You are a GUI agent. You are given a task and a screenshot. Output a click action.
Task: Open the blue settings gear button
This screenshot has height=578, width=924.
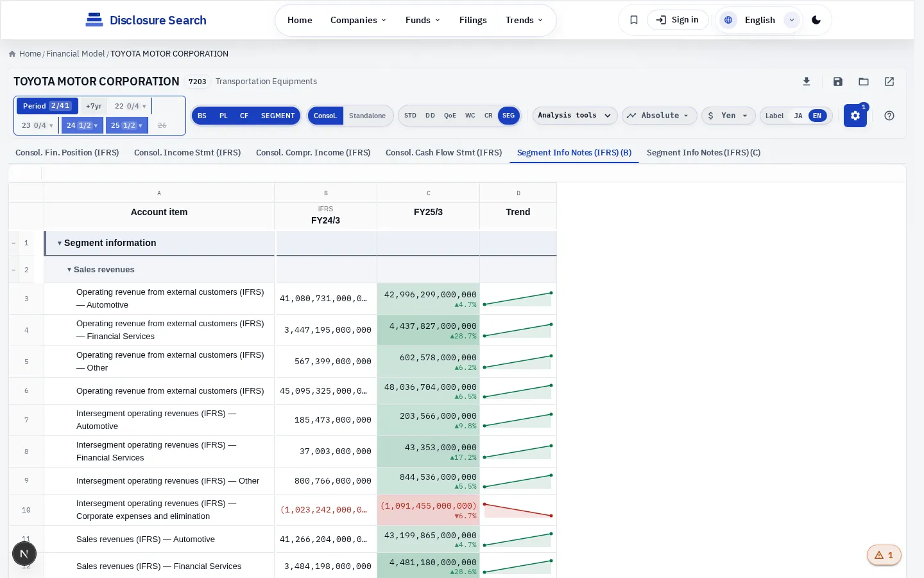(855, 116)
